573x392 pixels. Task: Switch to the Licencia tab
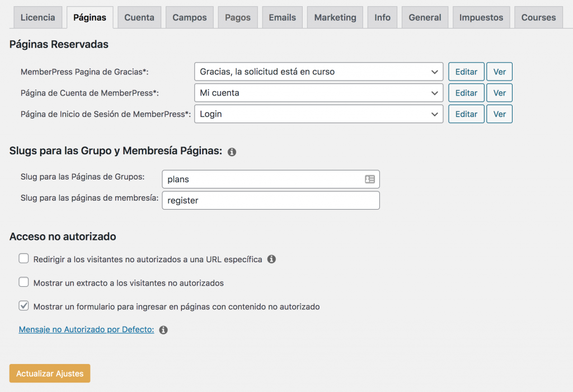[37, 17]
